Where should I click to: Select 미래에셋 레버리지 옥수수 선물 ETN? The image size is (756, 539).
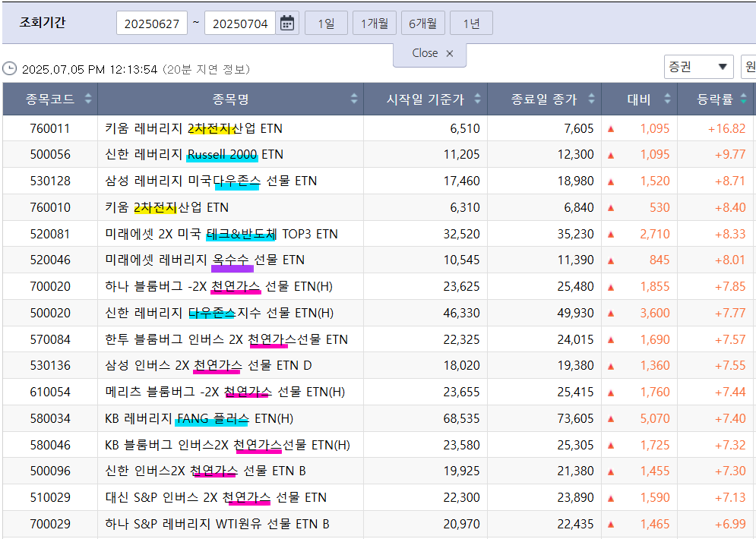204,260
